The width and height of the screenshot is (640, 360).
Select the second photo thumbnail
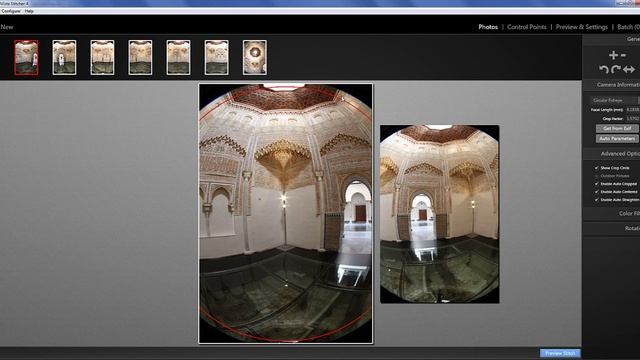point(64,58)
